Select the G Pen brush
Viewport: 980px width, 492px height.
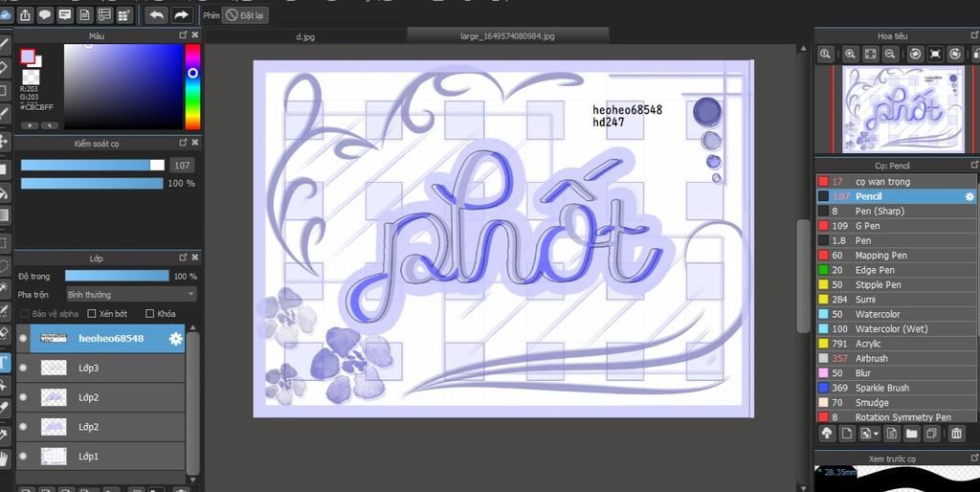(x=896, y=226)
